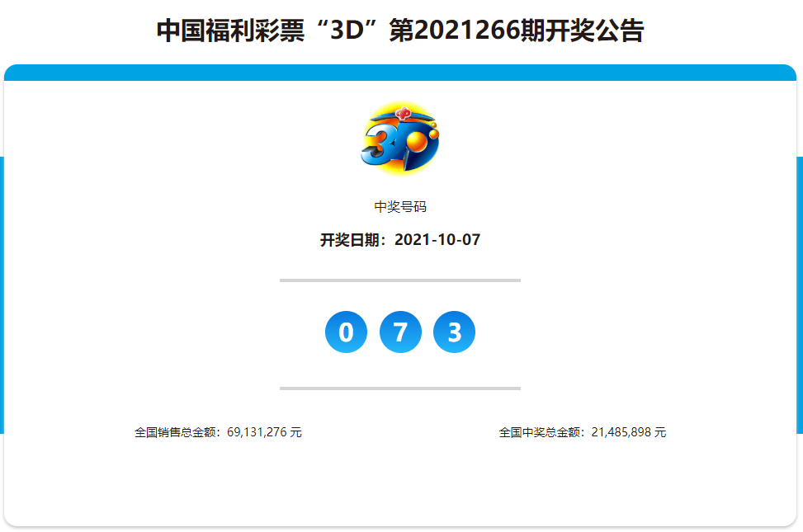Click the draw date 开奖日期：2021-10-07

click(400, 240)
